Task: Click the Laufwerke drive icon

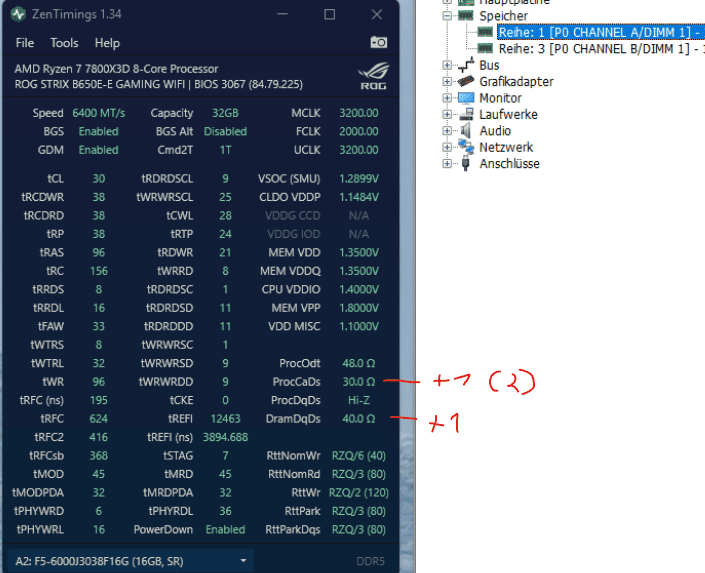Action: [x=466, y=114]
